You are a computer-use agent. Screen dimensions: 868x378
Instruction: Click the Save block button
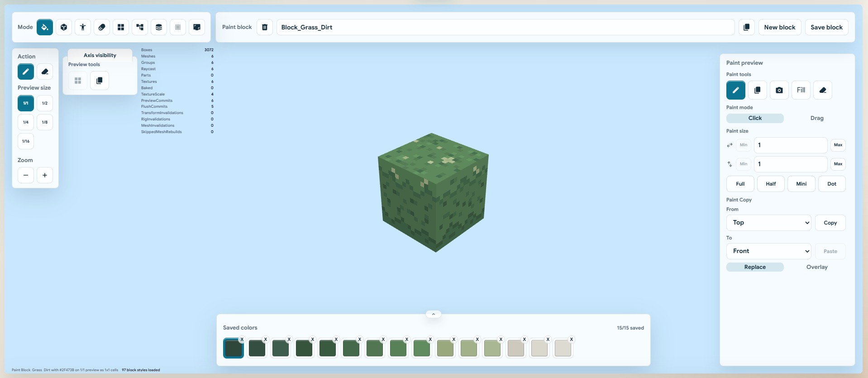[827, 27]
